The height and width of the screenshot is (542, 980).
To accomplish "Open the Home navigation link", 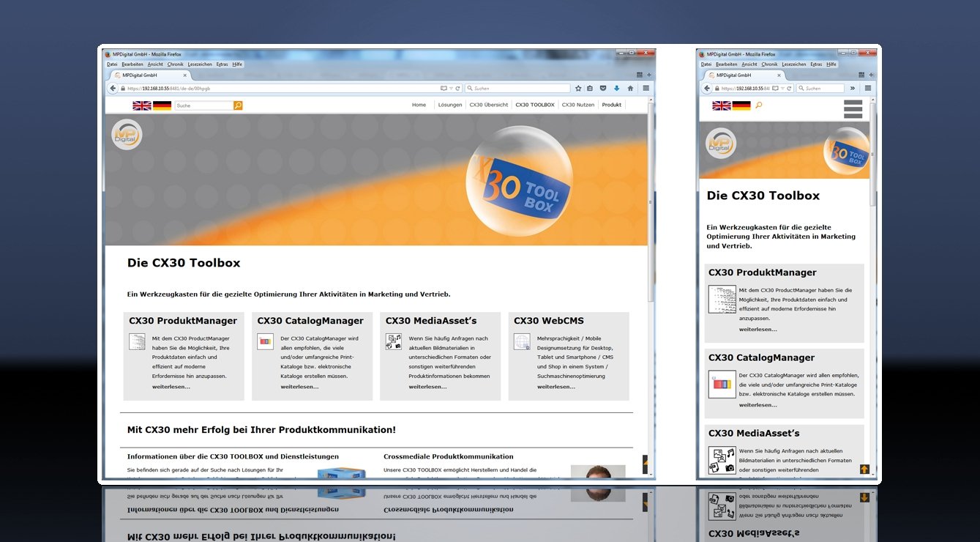I will point(419,105).
